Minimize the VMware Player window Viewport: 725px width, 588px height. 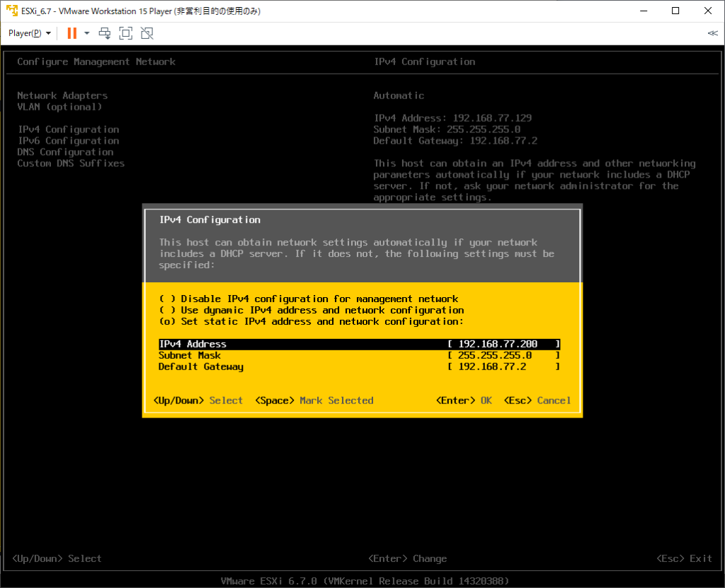click(644, 11)
